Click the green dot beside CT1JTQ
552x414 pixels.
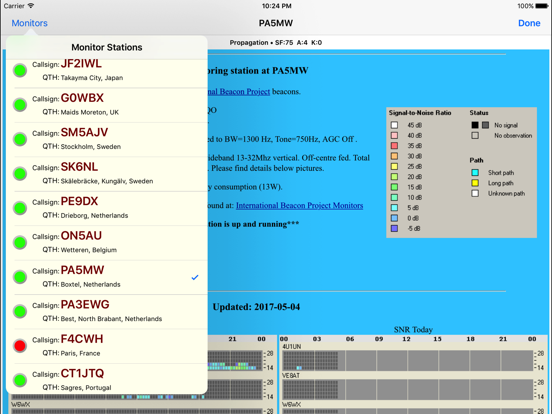click(20, 380)
